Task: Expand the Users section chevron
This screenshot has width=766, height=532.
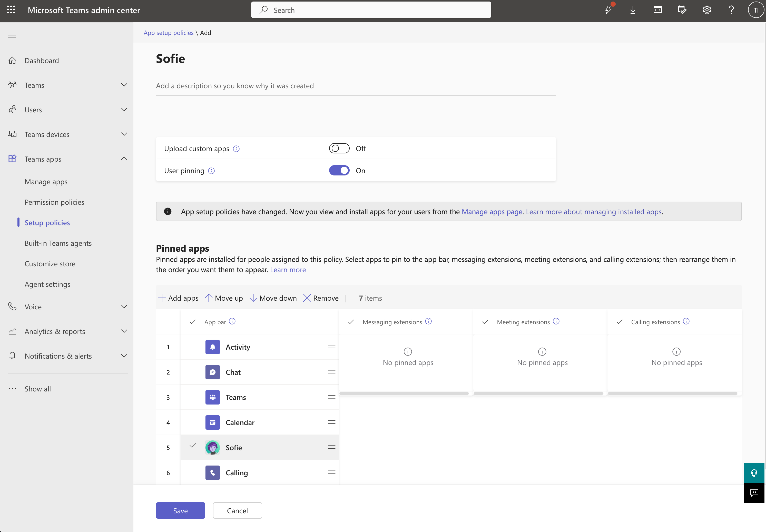Action: (x=124, y=110)
